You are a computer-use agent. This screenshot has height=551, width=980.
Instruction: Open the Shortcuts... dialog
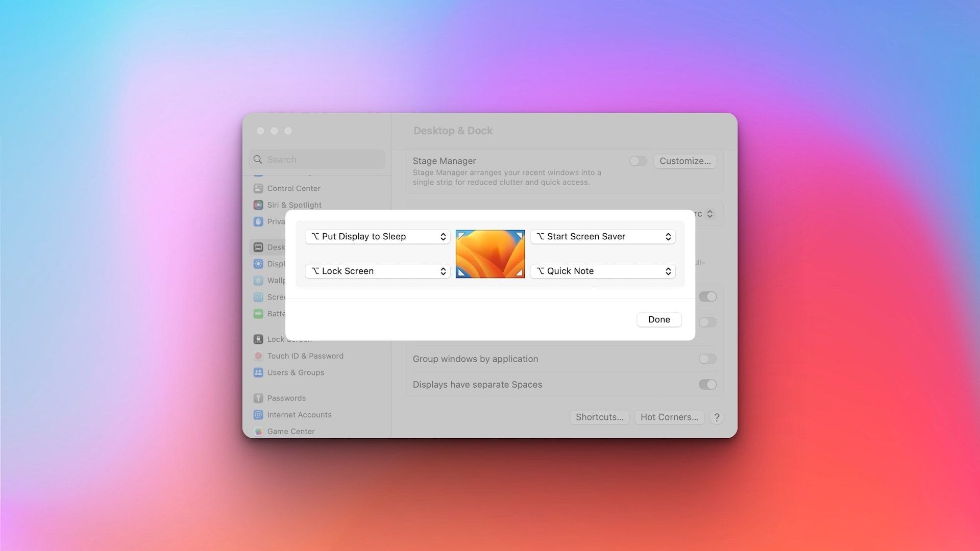[x=599, y=417]
